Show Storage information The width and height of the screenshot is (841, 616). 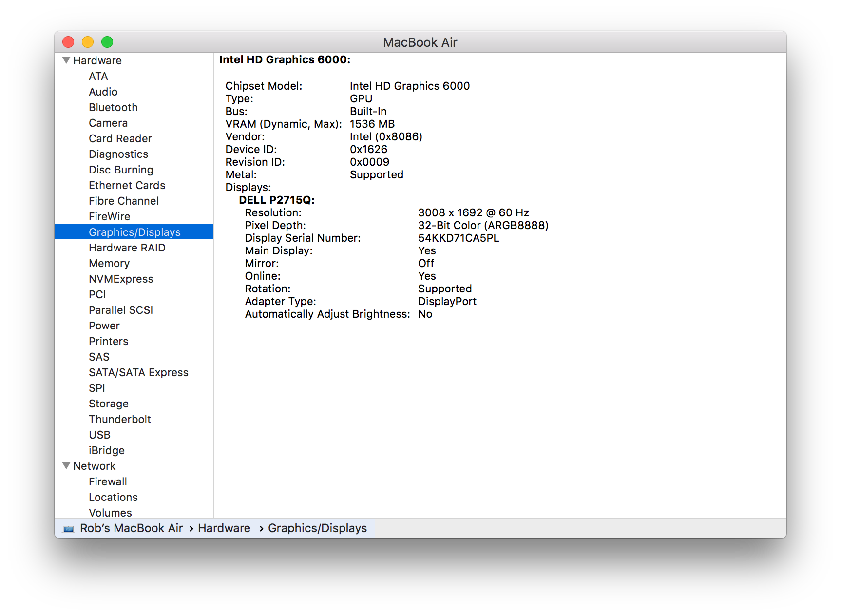[109, 404]
